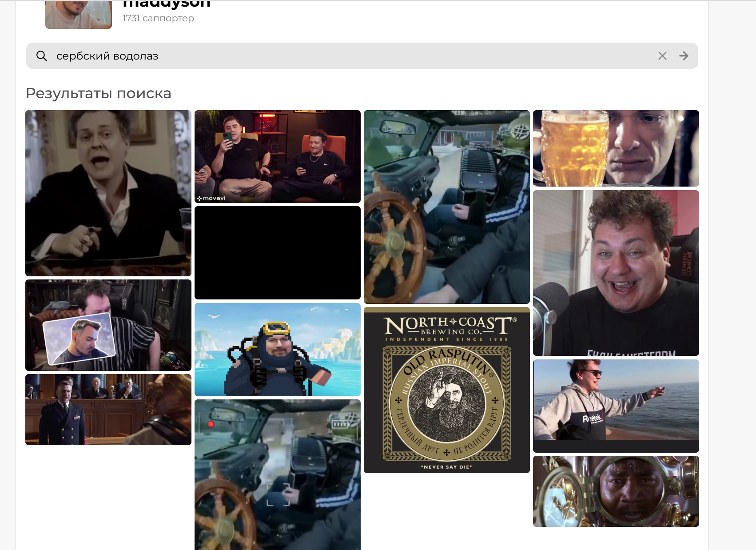The width and height of the screenshot is (756, 550).
Task: Open man in Reebok hoodie at sea thumbnail
Action: (x=616, y=406)
